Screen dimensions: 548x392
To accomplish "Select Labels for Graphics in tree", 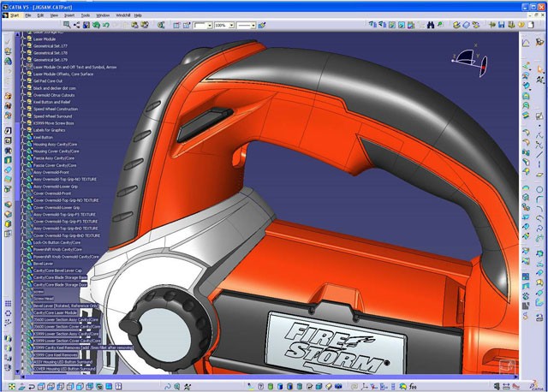I will tap(51, 130).
